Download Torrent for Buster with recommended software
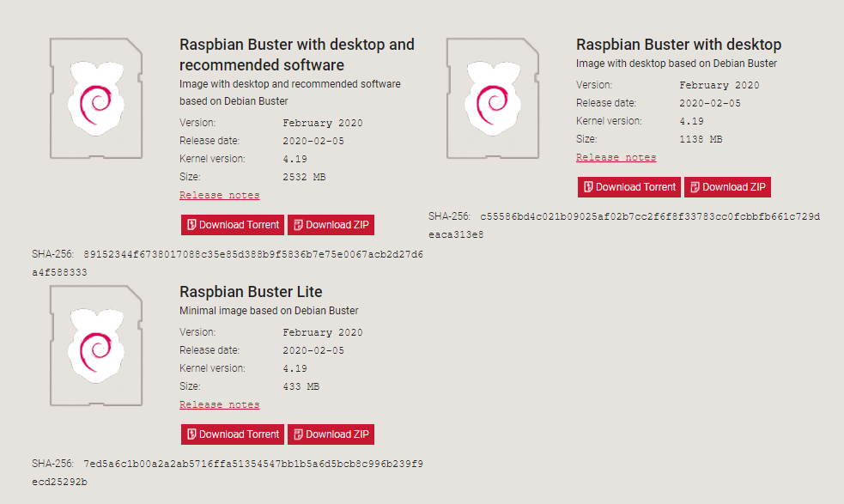 point(233,225)
